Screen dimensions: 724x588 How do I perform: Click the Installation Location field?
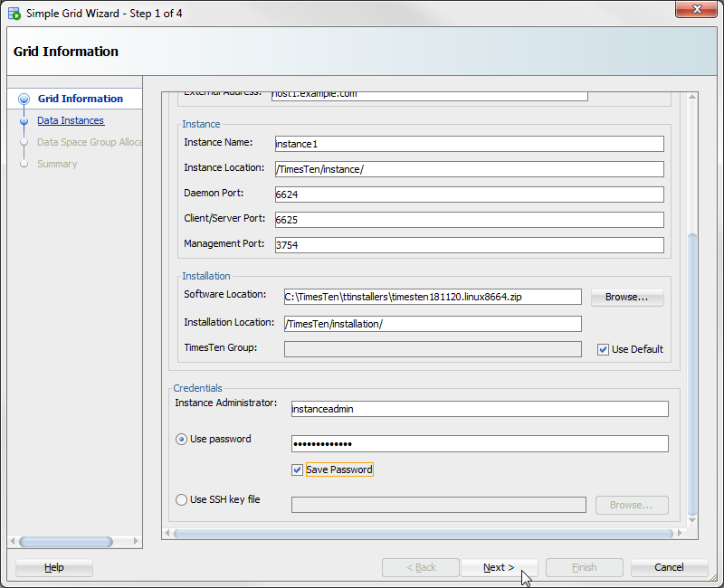click(433, 324)
